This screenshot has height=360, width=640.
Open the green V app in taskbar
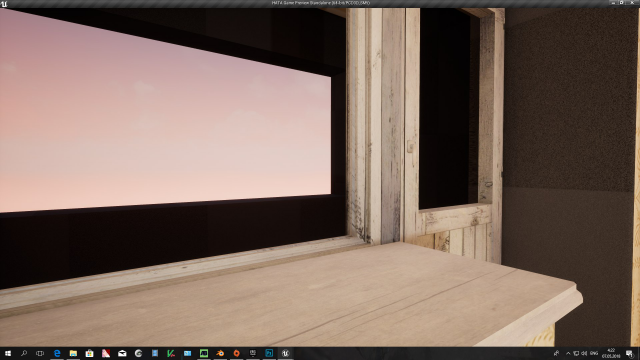coord(171,353)
